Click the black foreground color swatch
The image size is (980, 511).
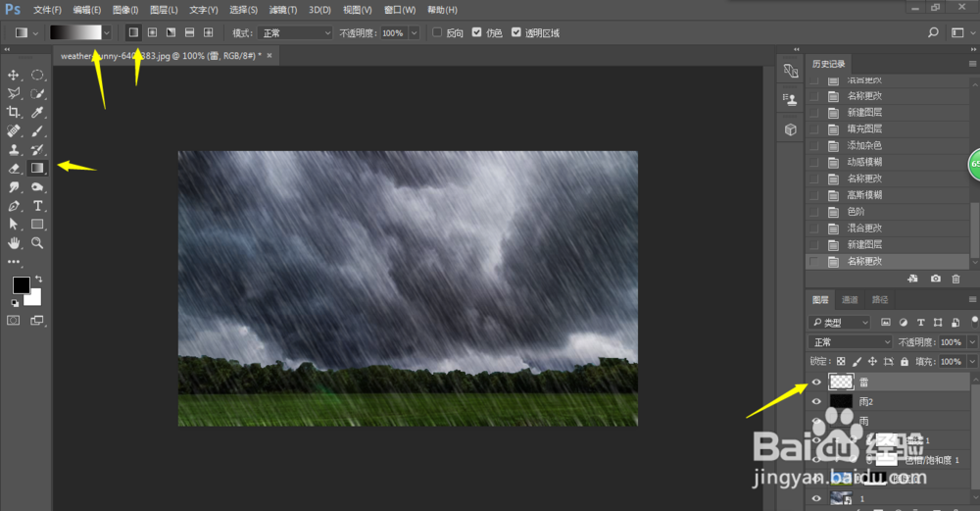click(21, 285)
